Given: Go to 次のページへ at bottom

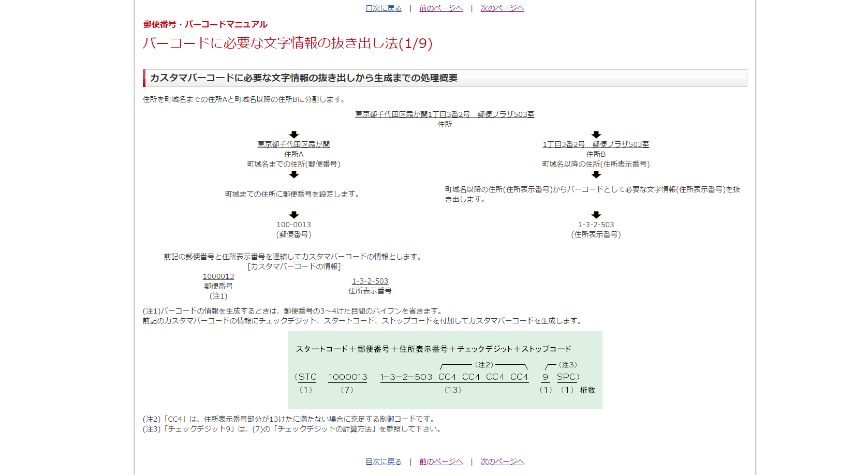Looking at the screenshot, I should tap(502, 462).
